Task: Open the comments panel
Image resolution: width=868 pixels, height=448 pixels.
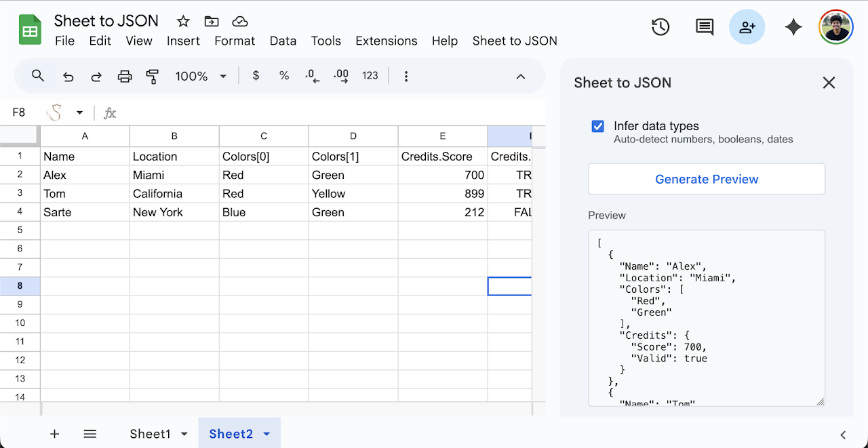Action: (704, 27)
